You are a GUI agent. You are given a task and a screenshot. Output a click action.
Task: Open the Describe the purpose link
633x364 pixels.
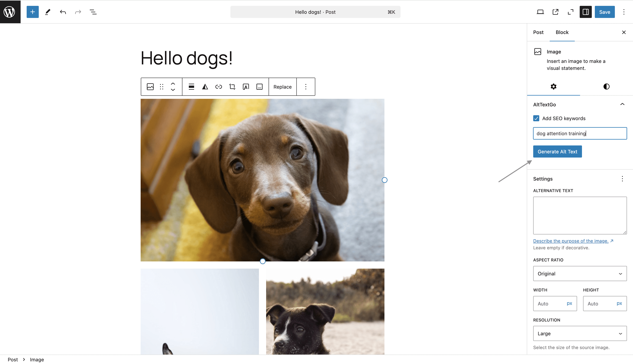tap(571, 241)
